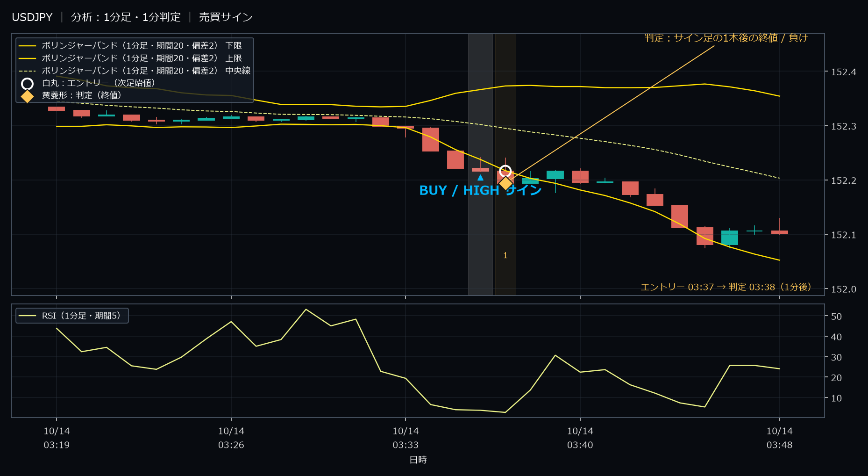Click the RSI（1分足・期間5） legend label

[x=81, y=316]
